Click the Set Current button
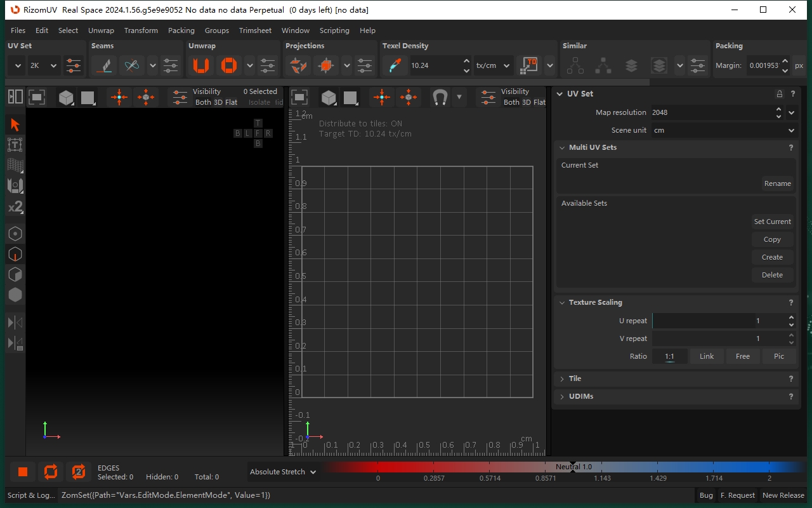 (x=773, y=222)
